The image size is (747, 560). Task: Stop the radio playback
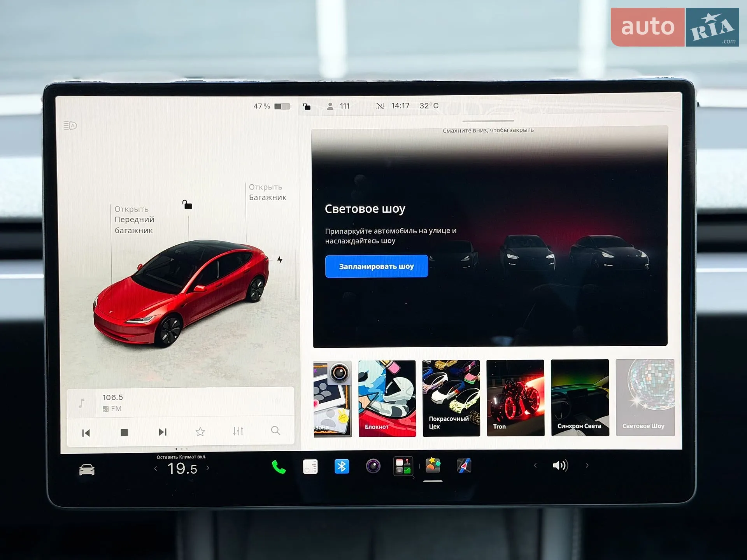pos(124,432)
